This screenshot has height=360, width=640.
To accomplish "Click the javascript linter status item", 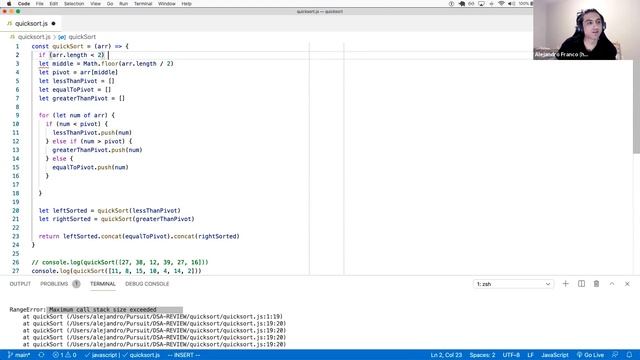I will (102, 355).
